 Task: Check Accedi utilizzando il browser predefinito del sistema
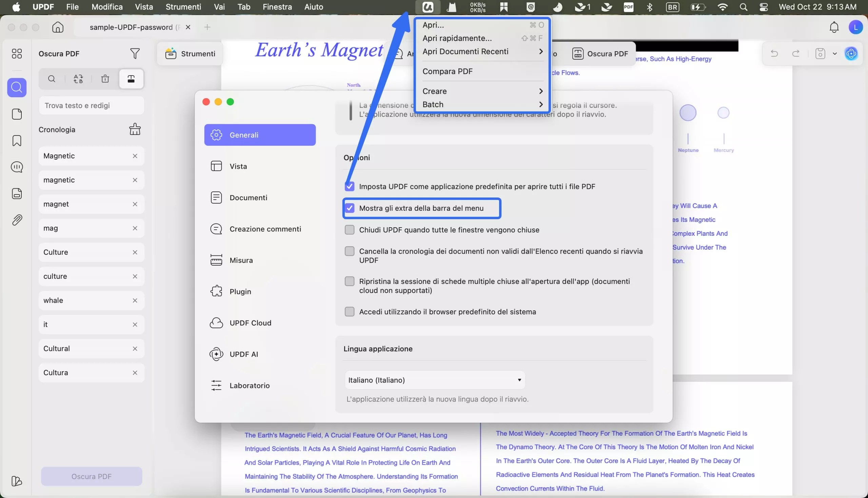tap(350, 312)
